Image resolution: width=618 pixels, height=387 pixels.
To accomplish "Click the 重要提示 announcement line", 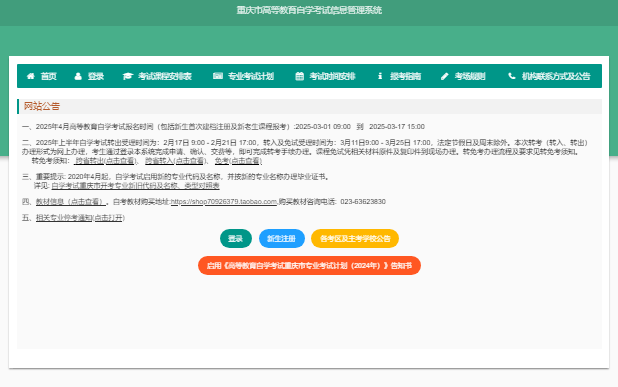I will coord(176,177).
